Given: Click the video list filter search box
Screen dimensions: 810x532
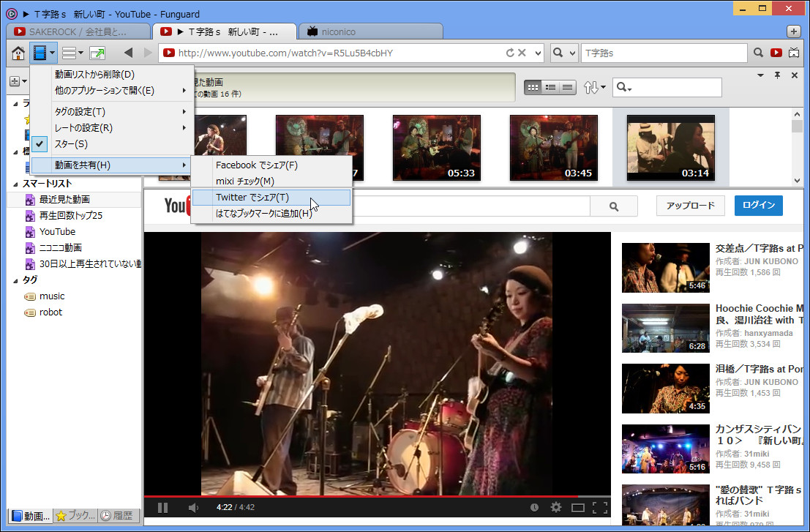Looking at the screenshot, I should [667, 87].
